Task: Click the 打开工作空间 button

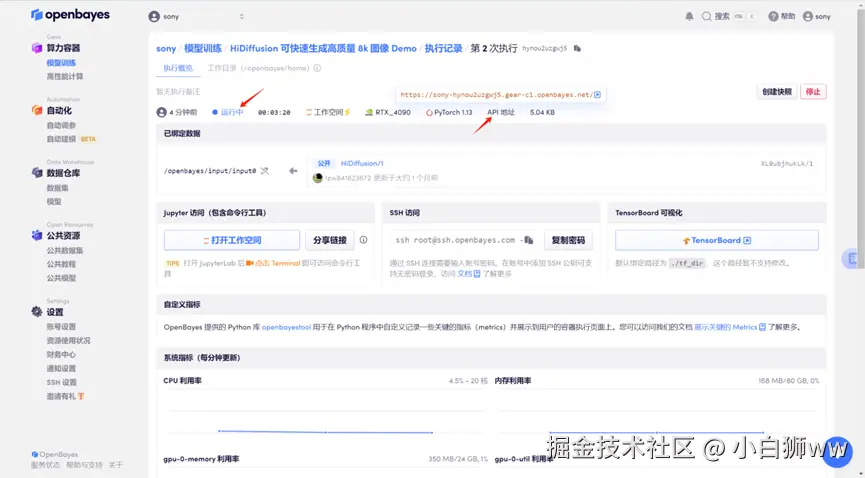Action: coord(232,240)
